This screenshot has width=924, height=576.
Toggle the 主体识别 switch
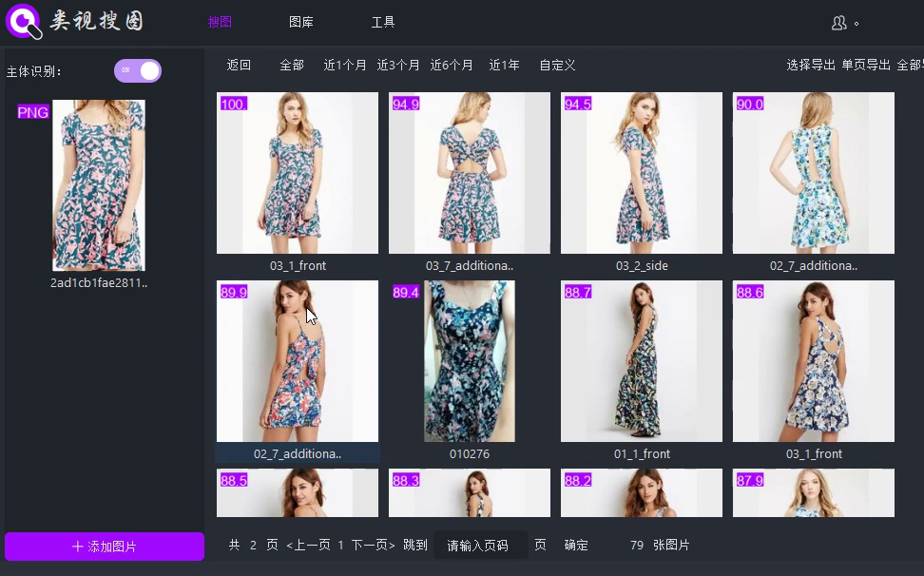137,70
